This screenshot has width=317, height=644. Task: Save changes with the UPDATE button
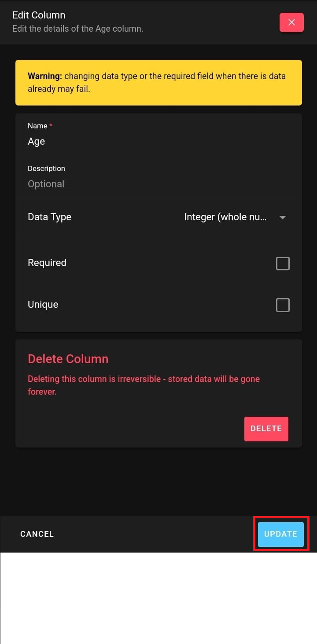coord(281,534)
